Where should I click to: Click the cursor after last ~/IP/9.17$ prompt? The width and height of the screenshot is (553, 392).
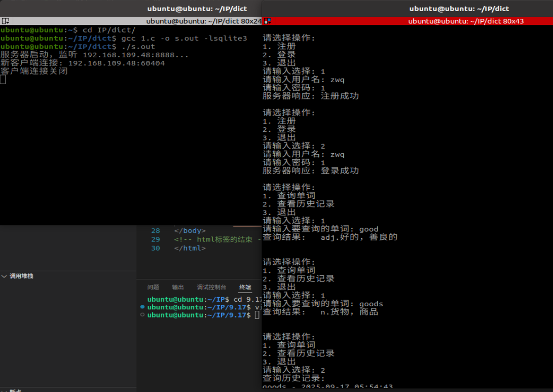[x=257, y=315]
